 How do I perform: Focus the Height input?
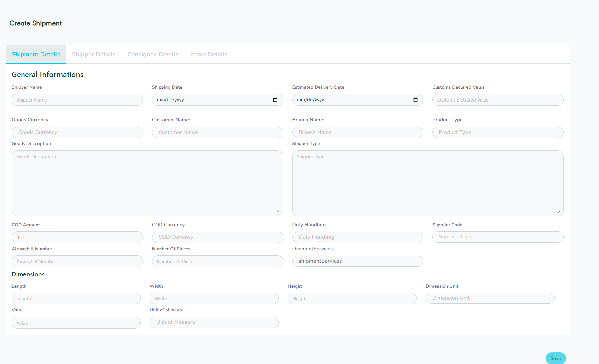(x=352, y=298)
